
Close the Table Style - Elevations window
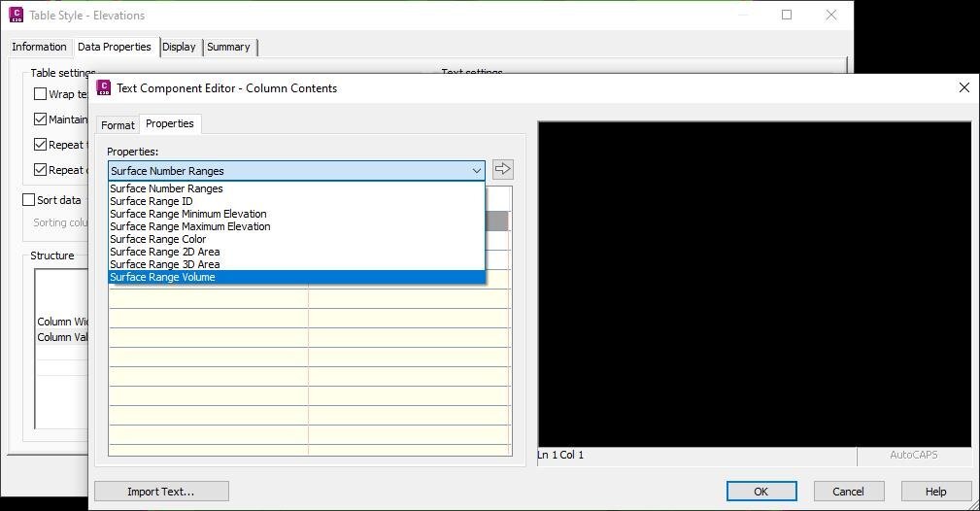[x=831, y=15]
